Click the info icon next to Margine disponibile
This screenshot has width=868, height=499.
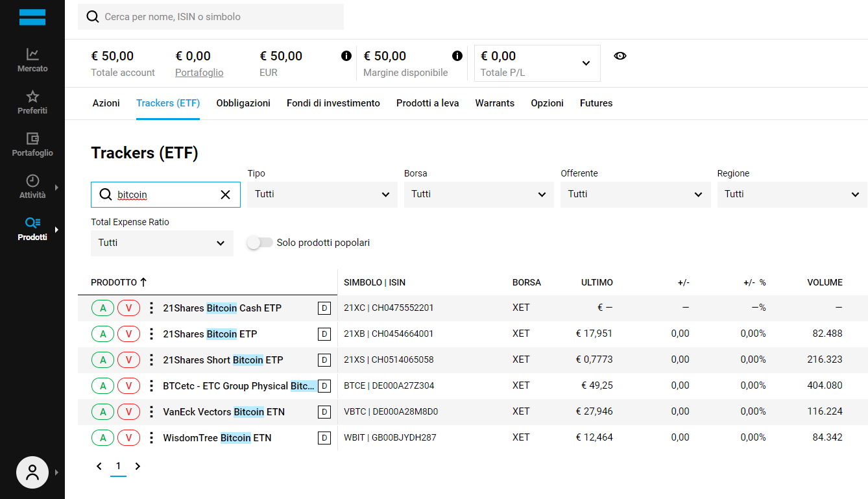coord(457,56)
